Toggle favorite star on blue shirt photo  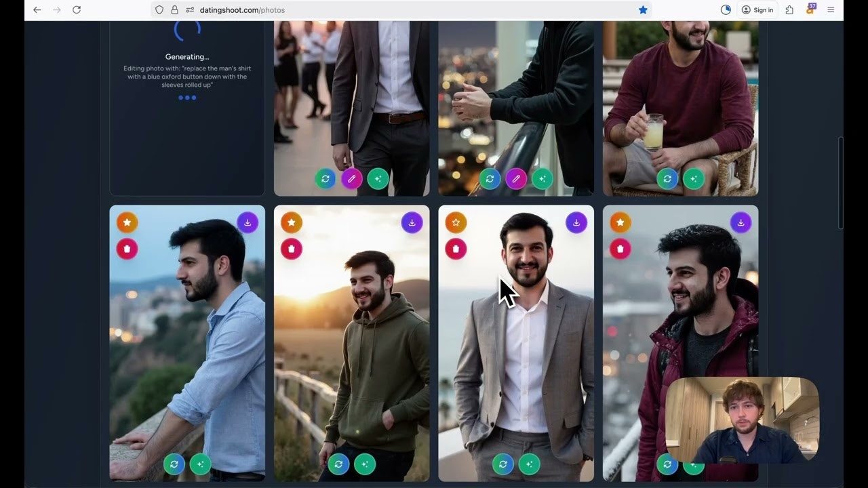[127, 222]
